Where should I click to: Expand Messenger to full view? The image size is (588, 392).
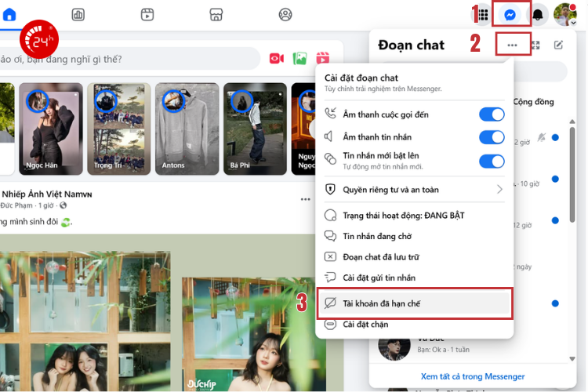[535, 45]
